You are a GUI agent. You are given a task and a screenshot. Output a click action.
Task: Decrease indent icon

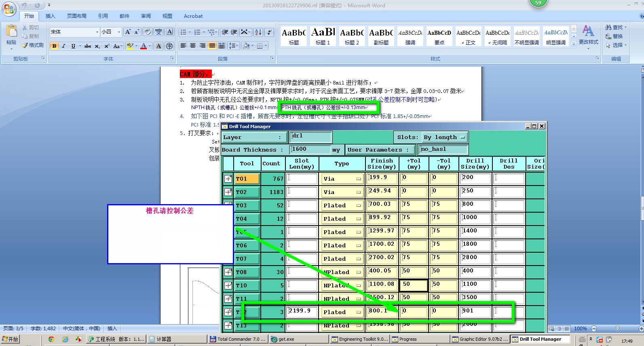pos(225,32)
